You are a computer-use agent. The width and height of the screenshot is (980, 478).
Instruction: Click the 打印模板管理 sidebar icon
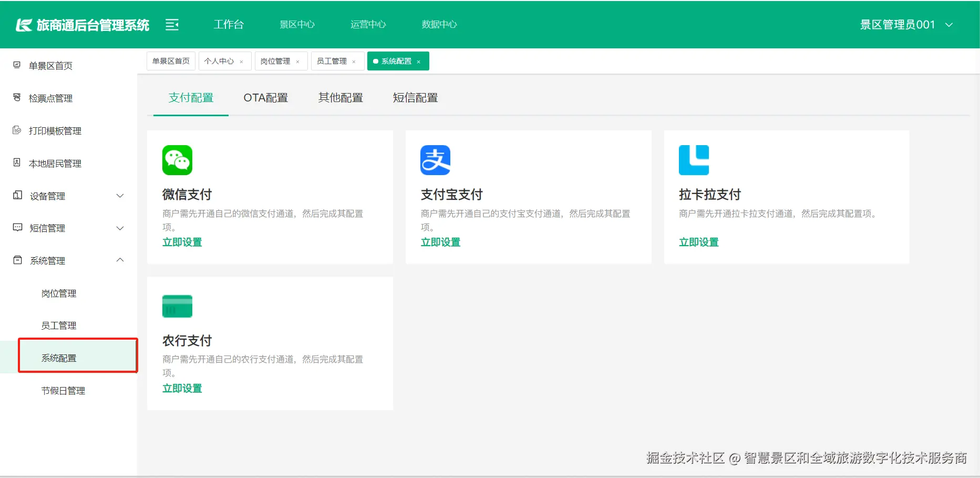tap(15, 130)
